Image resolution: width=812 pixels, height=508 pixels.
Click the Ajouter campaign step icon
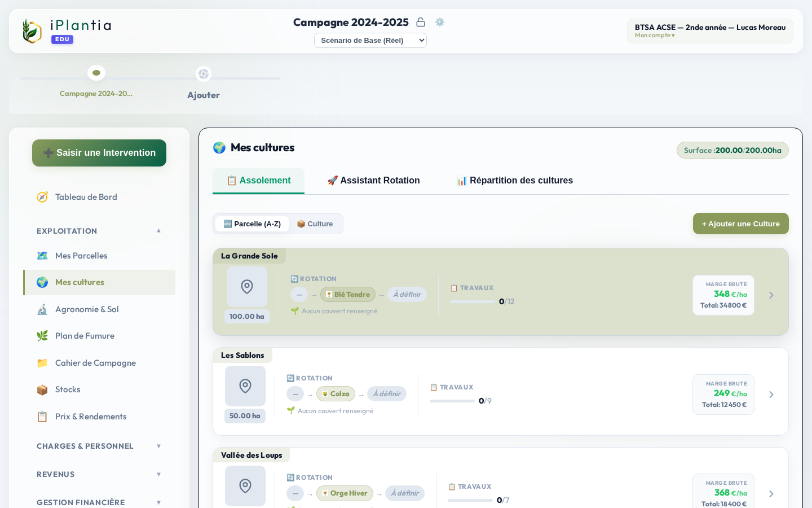pos(204,74)
